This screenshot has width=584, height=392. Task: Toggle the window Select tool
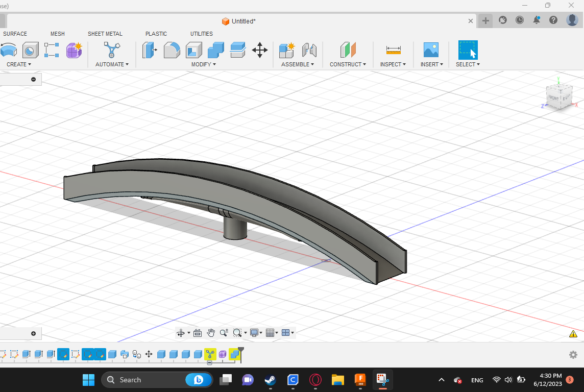click(x=468, y=50)
